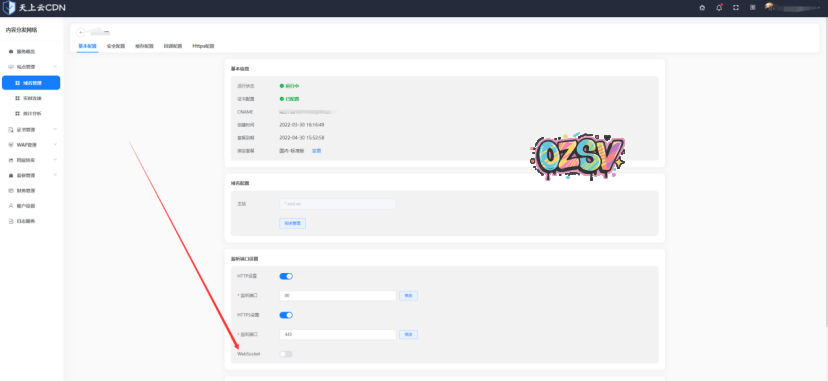Switch to the Https配置 tab
Image resolution: width=828 pixels, height=381 pixels.
pyautogui.click(x=203, y=46)
